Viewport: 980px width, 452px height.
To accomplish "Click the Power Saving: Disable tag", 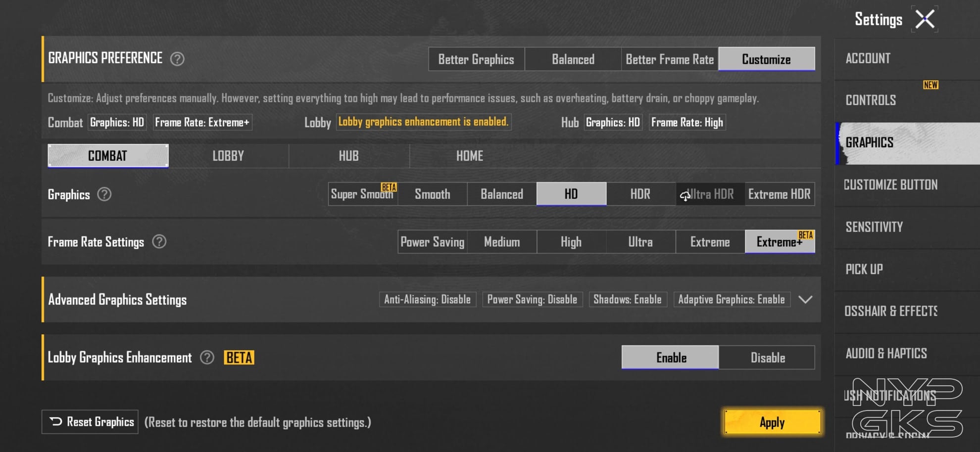I will 532,300.
